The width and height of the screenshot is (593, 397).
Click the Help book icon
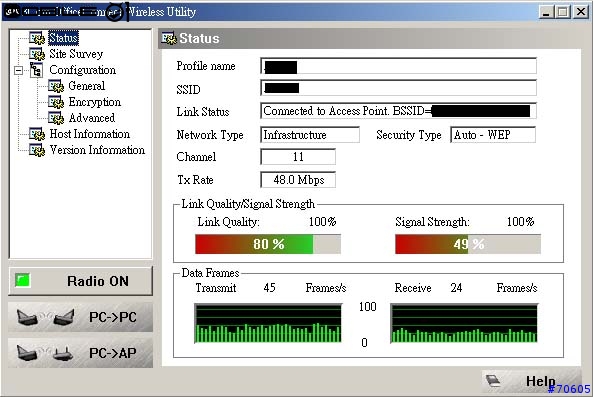click(492, 380)
